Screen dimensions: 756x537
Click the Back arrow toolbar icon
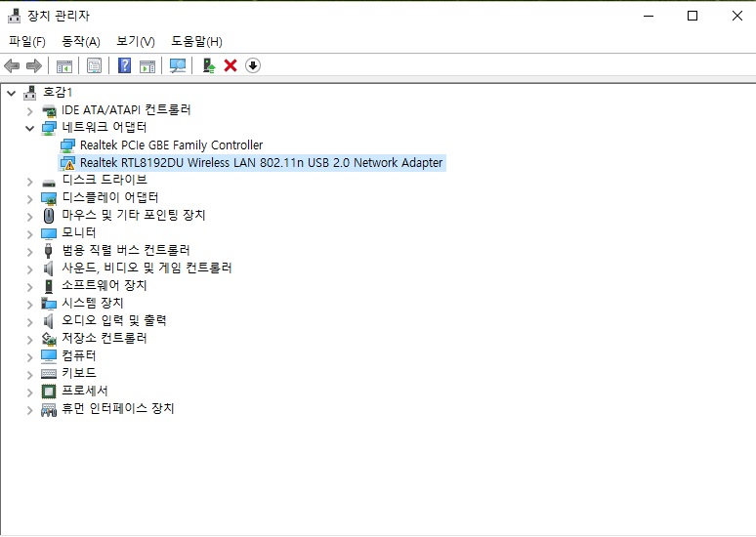[x=12, y=65]
